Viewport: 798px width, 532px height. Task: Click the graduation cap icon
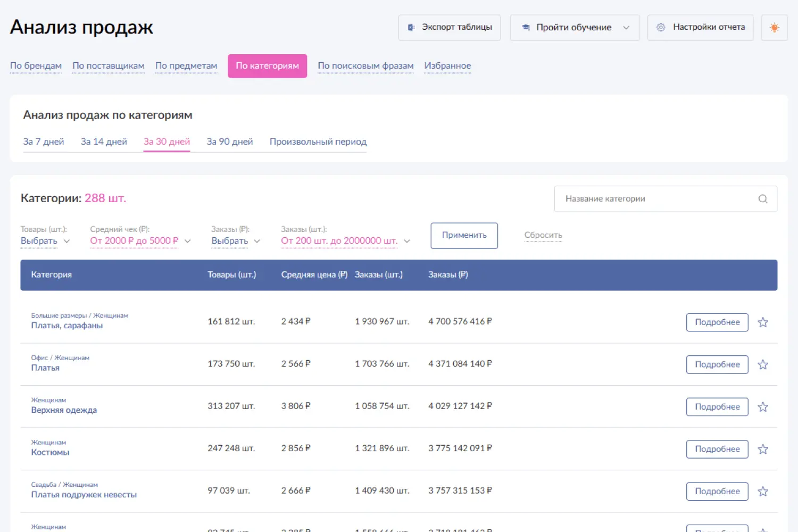click(x=526, y=27)
